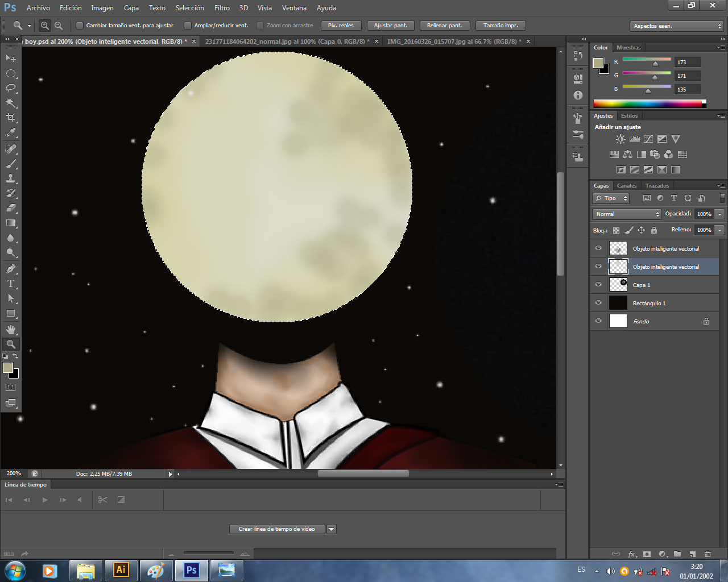Select the Dodge tool
This screenshot has height=582, width=728.
[11, 252]
